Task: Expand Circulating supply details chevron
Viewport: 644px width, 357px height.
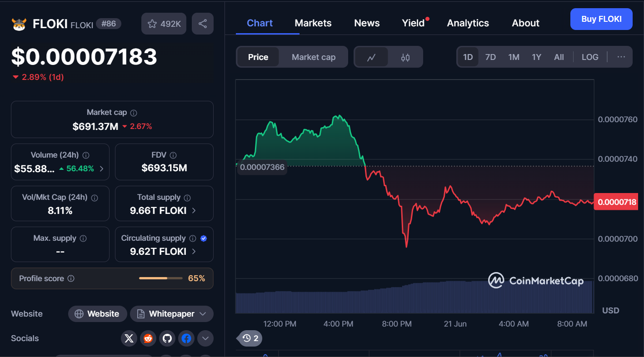Action: click(194, 251)
